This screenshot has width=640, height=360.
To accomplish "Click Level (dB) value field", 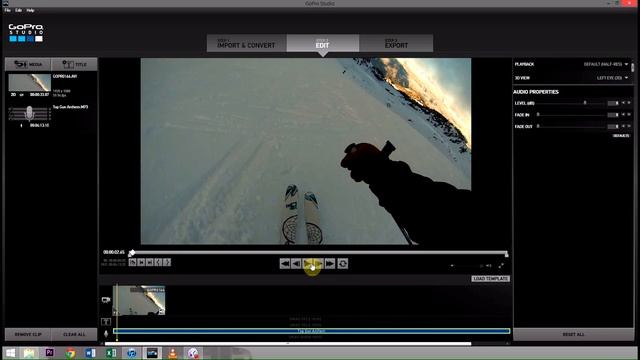I will 613,103.
